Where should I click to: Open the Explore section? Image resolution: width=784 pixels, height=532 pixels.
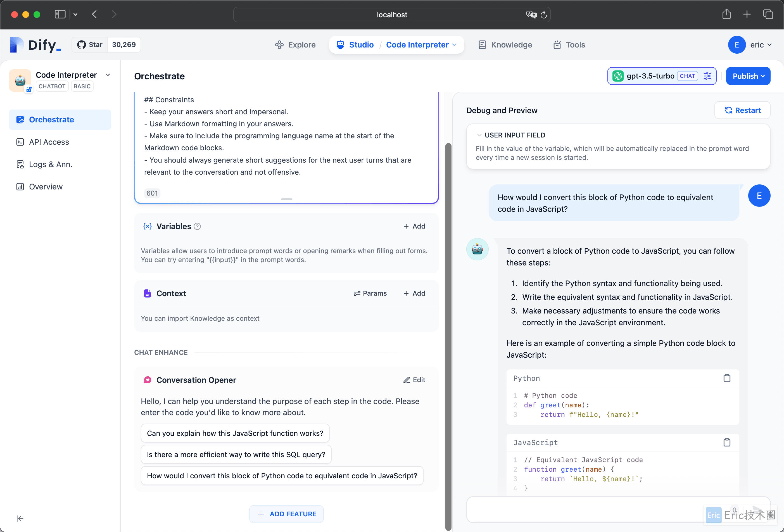[x=295, y=44]
